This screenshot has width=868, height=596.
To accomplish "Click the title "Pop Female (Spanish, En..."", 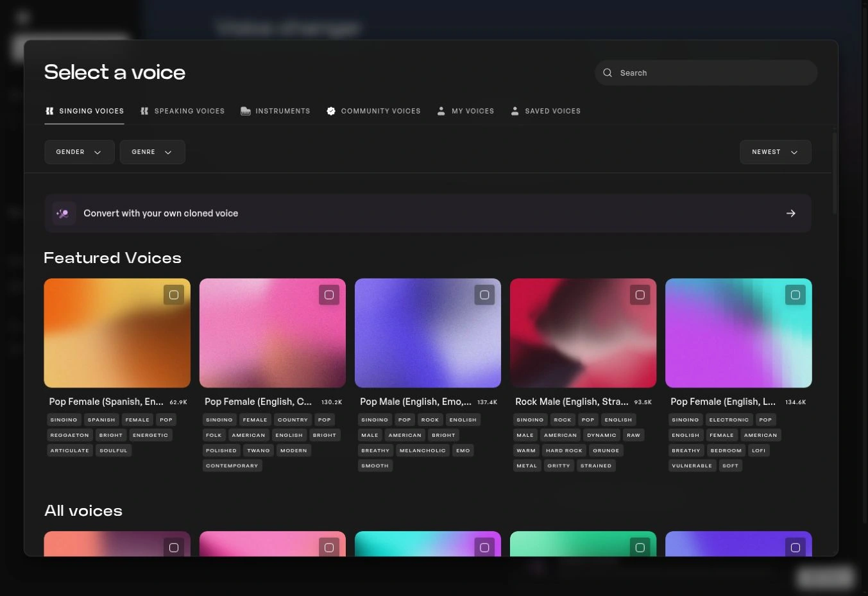I will pos(106,402).
